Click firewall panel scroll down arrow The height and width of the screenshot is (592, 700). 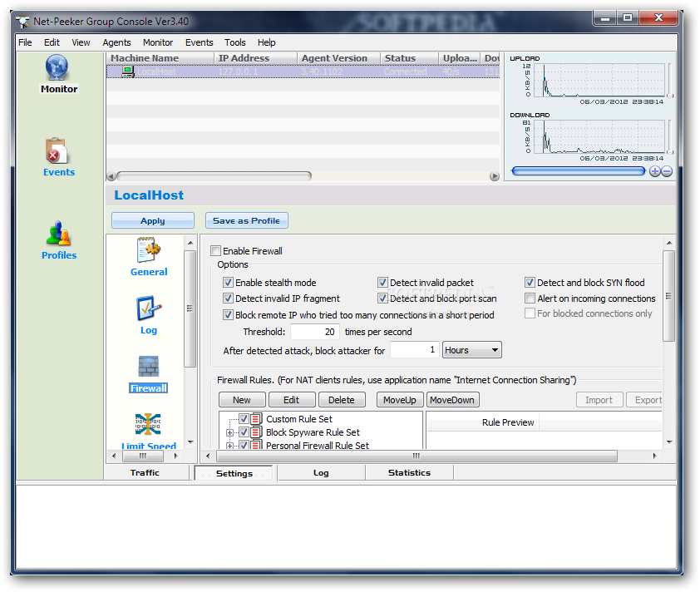[669, 442]
